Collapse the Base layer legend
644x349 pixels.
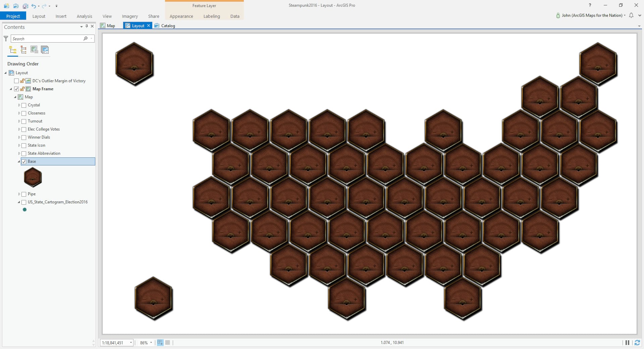pyautogui.click(x=19, y=161)
